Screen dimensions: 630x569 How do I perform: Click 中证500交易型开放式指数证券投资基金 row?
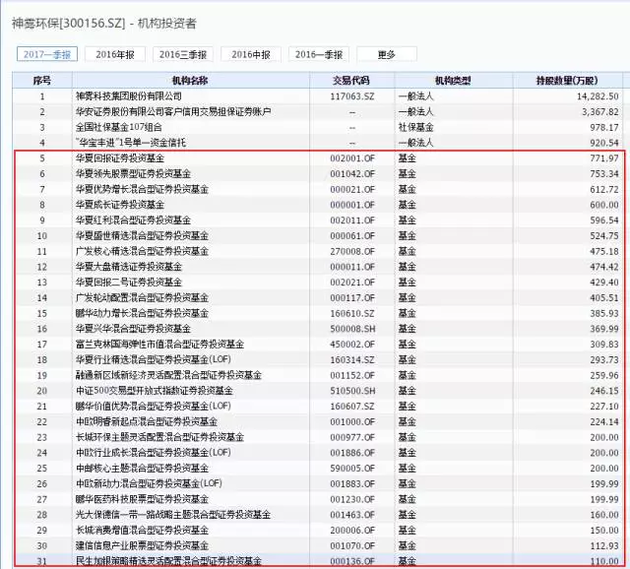[x=317, y=391]
